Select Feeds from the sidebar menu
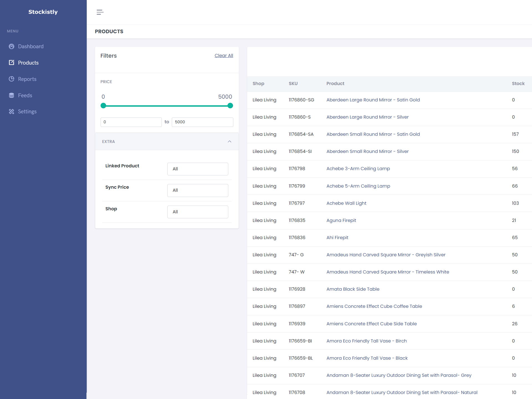Image resolution: width=532 pixels, height=399 pixels. point(25,95)
